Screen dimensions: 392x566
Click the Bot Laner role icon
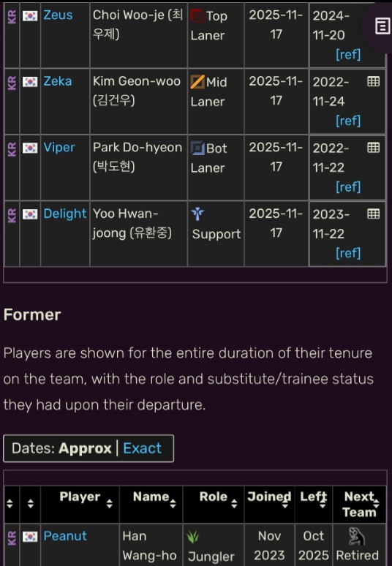point(197,148)
